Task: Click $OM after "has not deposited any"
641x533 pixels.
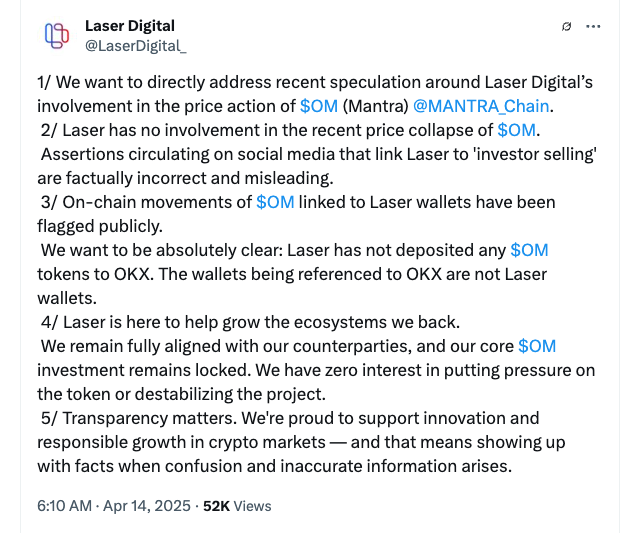Action: pyautogui.click(x=529, y=249)
